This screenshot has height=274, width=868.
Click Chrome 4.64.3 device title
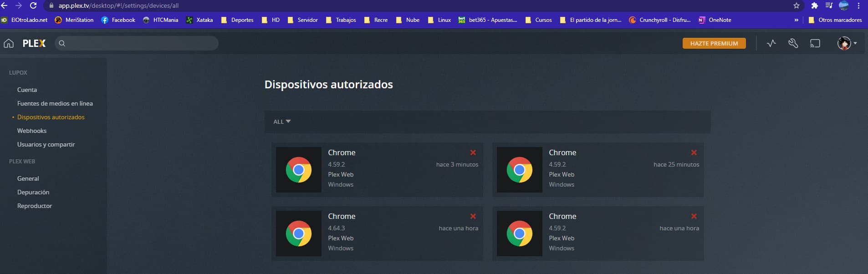coord(342,216)
